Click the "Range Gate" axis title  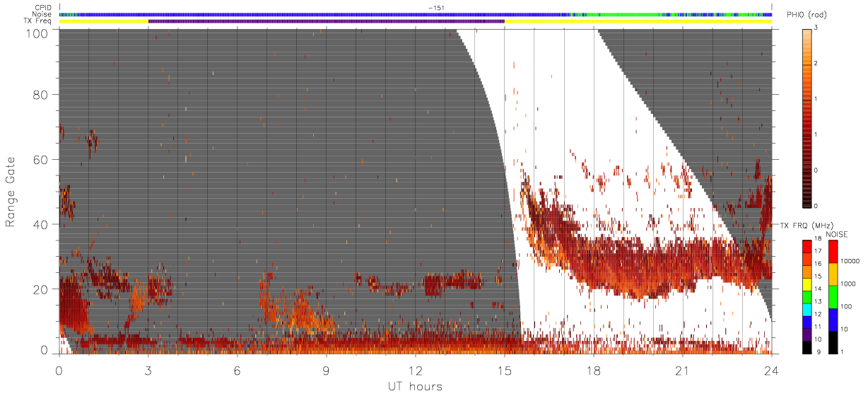(x=11, y=191)
